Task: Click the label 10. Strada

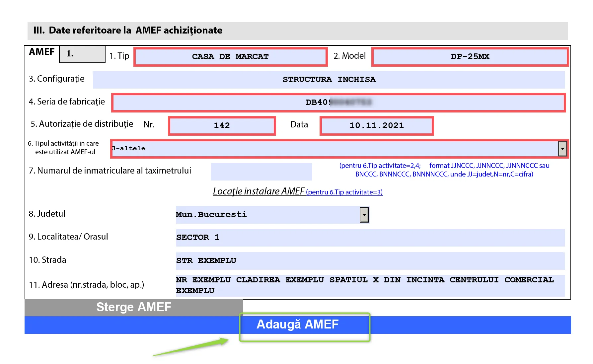Action: click(x=47, y=260)
